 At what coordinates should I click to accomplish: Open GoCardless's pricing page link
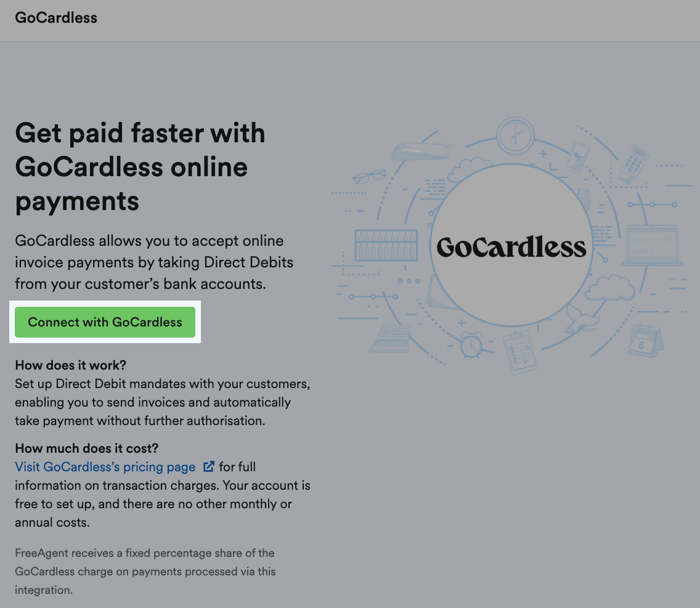105,466
